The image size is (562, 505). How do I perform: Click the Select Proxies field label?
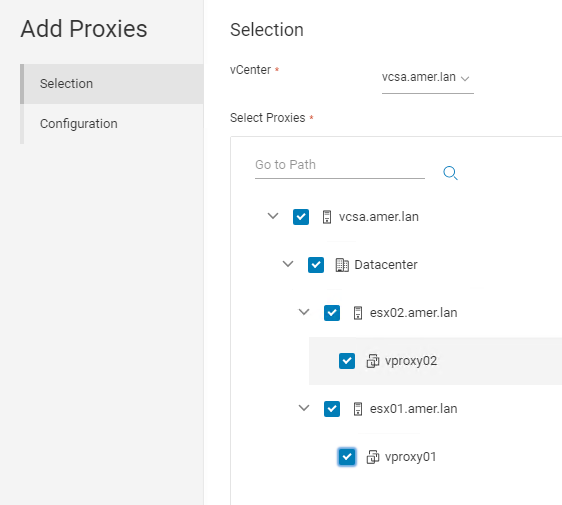point(268,118)
